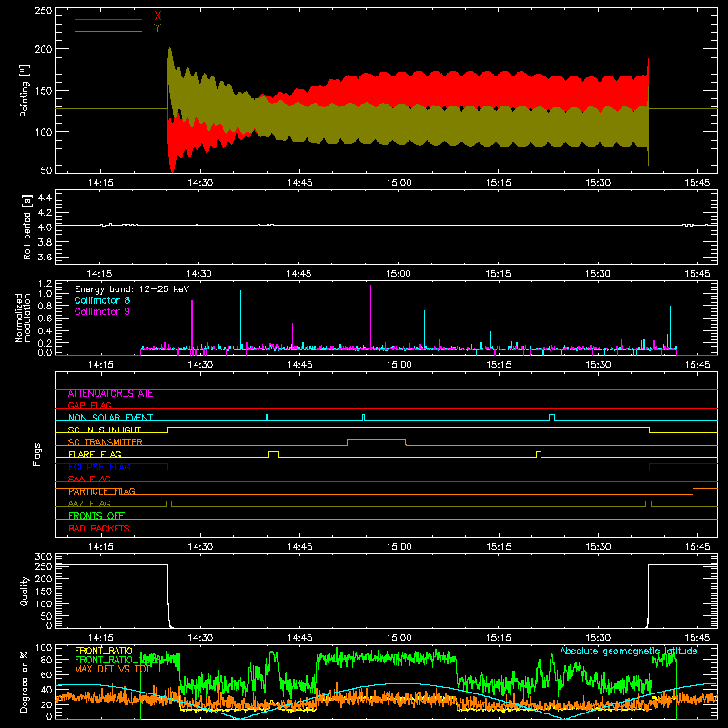This screenshot has width=728, height=728.
Task: Click the NON_SOLAR_EVENT pulse near 15:23
Action: click(551, 418)
